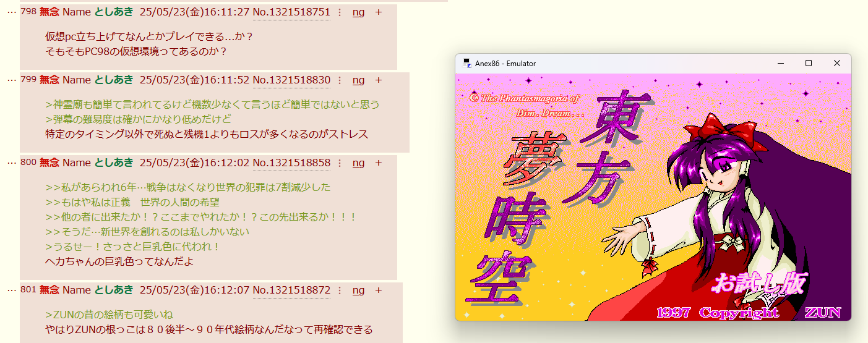
Task: Click post number No.1321518858
Action: pyautogui.click(x=291, y=163)
